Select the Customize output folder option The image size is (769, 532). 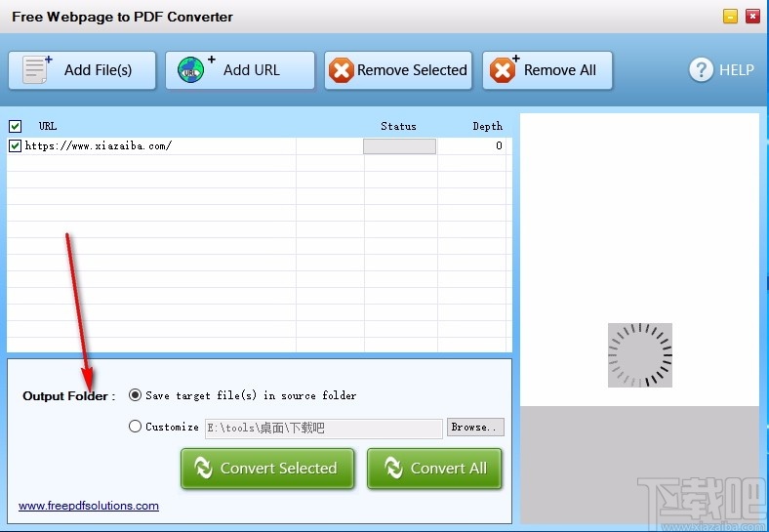tap(135, 426)
